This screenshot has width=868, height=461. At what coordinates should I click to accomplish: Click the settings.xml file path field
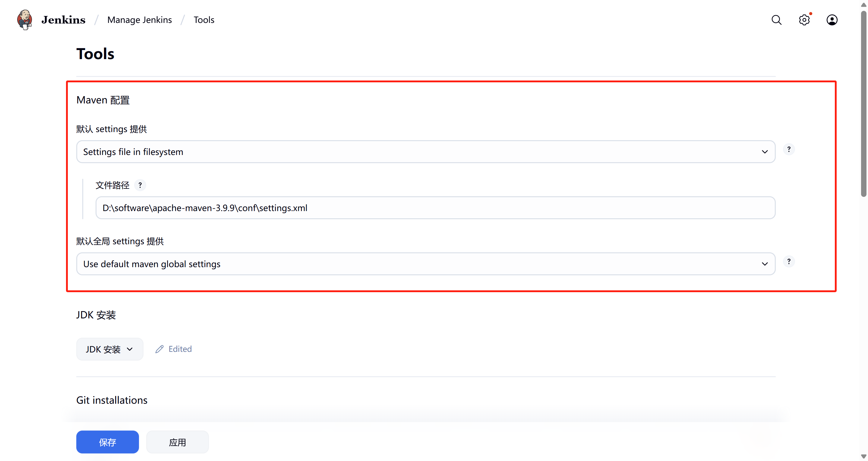pos(435,208)
